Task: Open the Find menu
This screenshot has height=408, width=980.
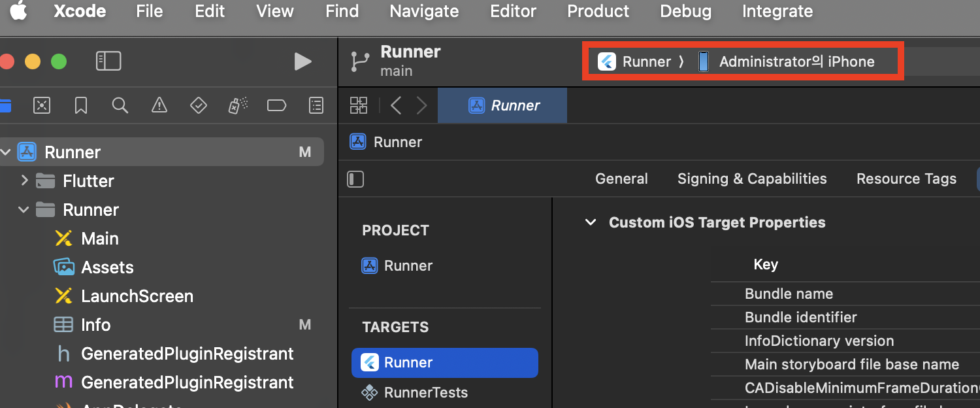Action: click(342, 11)
